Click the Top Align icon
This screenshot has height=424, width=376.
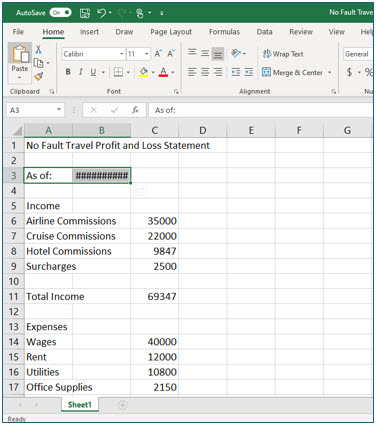pos(192,52)
